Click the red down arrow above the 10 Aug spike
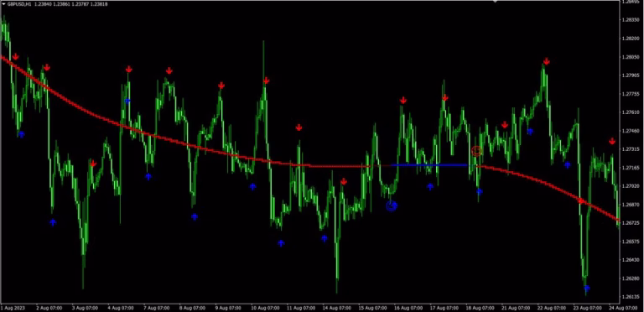This screenshot has width=644, height=312. pos(266,81)
